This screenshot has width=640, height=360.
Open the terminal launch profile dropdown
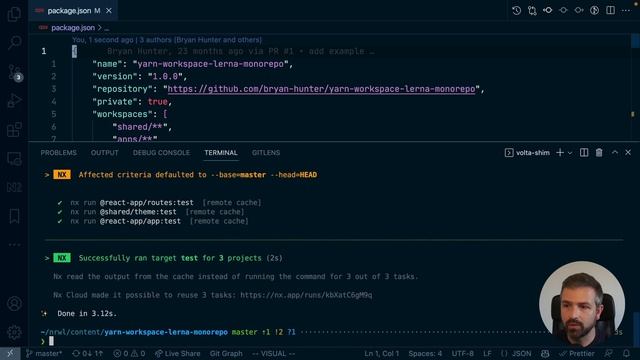pyautogui.click(x=570, y=153)
